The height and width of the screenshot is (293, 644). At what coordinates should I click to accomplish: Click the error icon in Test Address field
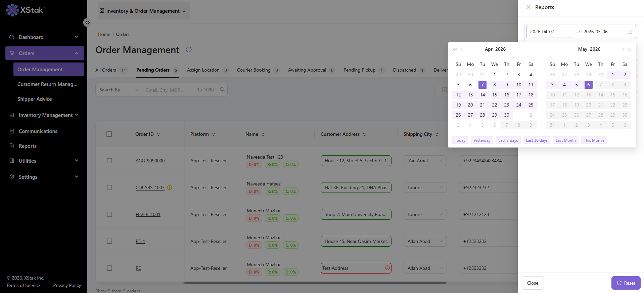click(x=387, y=268)
